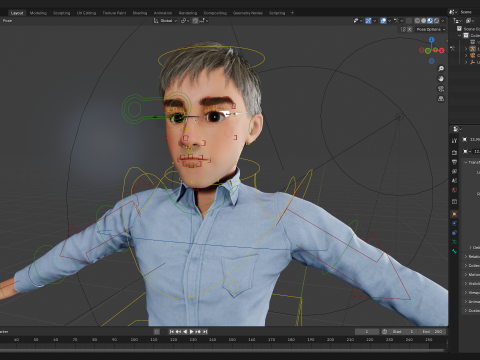Screen dimensions: 480x360
Task: Jump to the timeline end frame
Action: click(x=205, y=332)
